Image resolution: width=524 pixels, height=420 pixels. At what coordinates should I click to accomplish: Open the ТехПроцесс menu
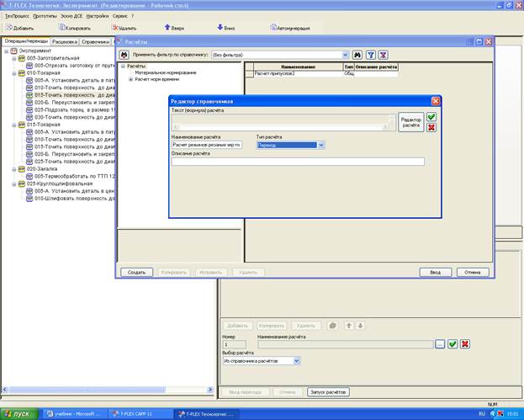pyautogui.click(x=17, y=16)
